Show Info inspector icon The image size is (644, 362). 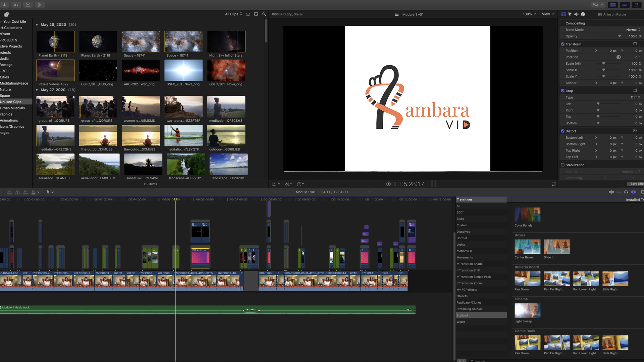pos(583,14)
